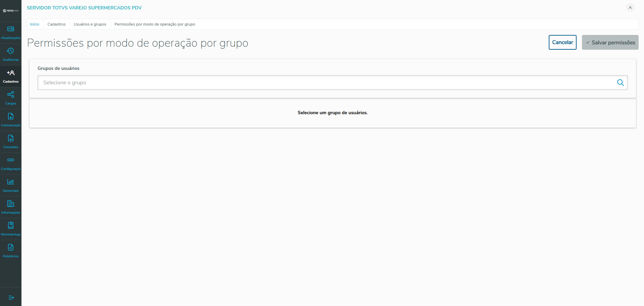Screen dimensions: 644x306
Task: Open the Movimentações sidebar section
Action: [11, 229]
